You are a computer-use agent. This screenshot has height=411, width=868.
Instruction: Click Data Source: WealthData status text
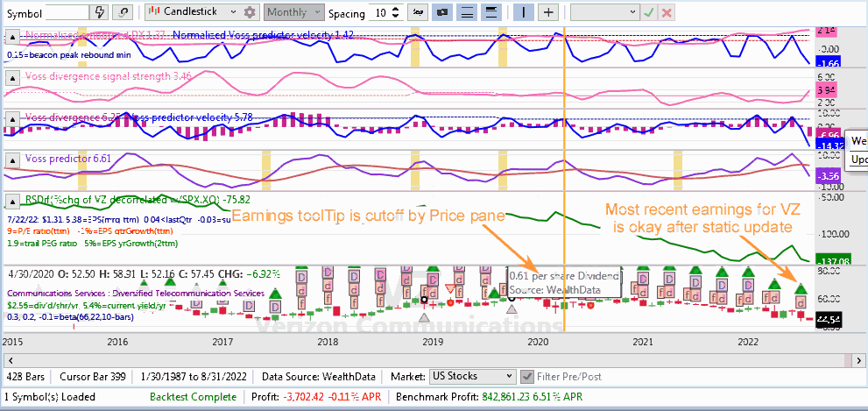coord(318,377)
